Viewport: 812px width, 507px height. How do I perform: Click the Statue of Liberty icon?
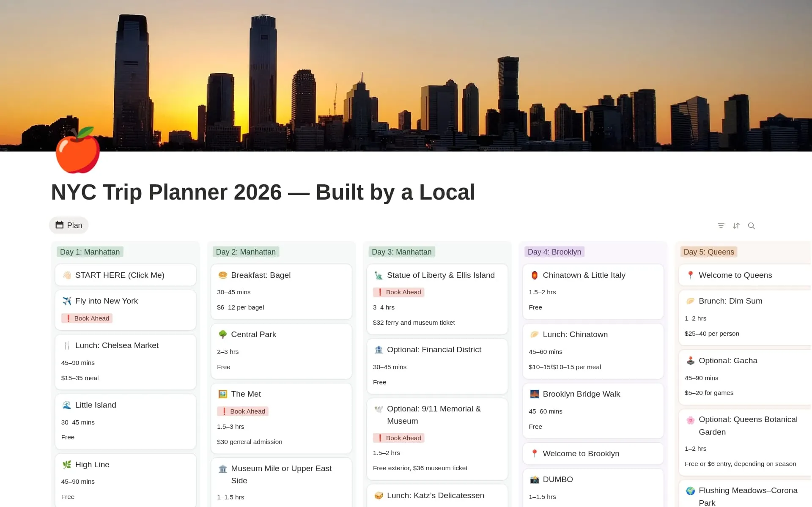click(379, 275)
